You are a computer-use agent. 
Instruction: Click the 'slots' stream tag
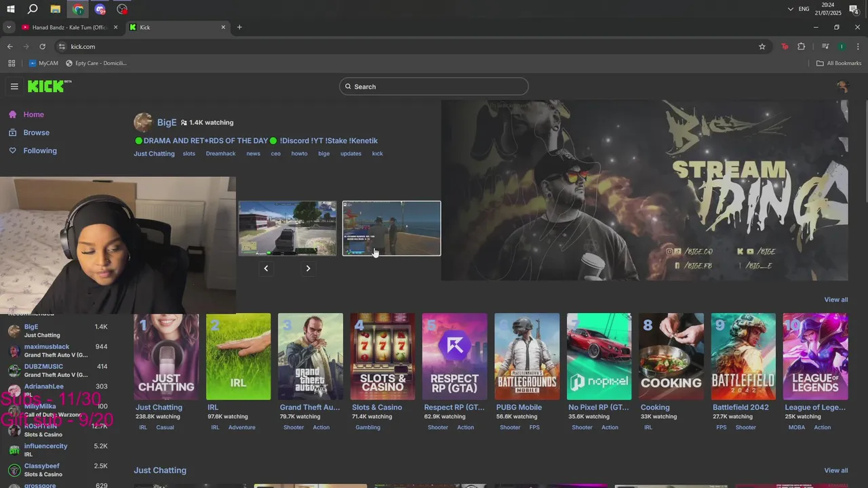189,154
